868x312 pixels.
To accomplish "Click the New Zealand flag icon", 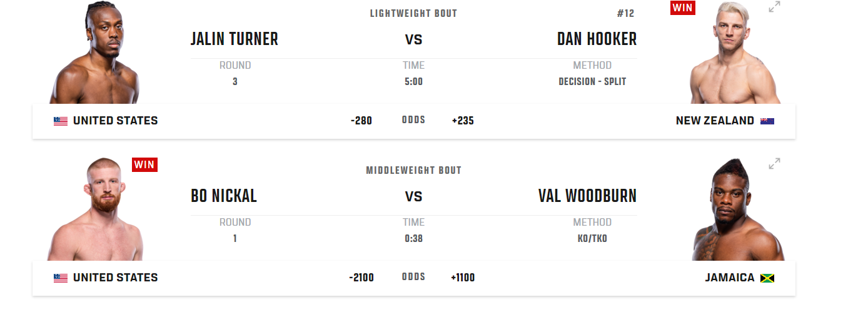I will click(767, 121).
